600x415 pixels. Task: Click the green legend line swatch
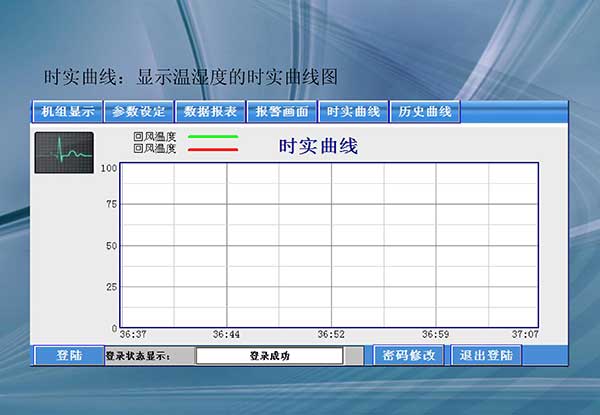213,137
